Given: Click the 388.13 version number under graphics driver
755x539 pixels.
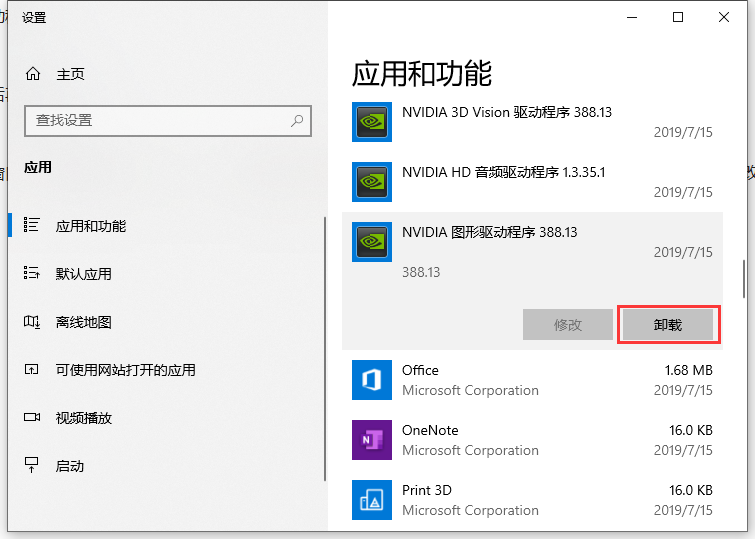Looking at the screenshot, I should 421,273.
